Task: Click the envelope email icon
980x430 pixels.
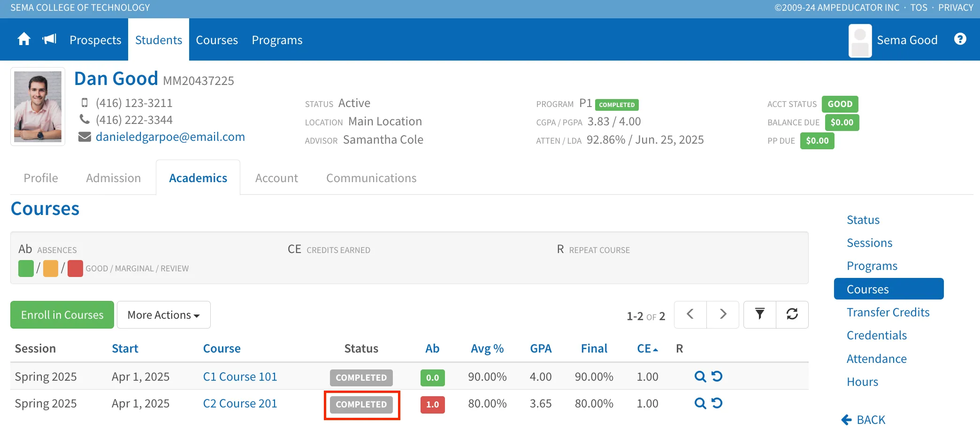Action: tap(84, 137)
